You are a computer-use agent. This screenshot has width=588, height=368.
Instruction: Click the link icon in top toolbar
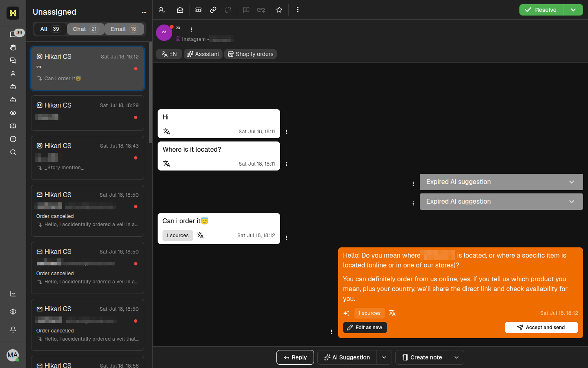[213, 10]
